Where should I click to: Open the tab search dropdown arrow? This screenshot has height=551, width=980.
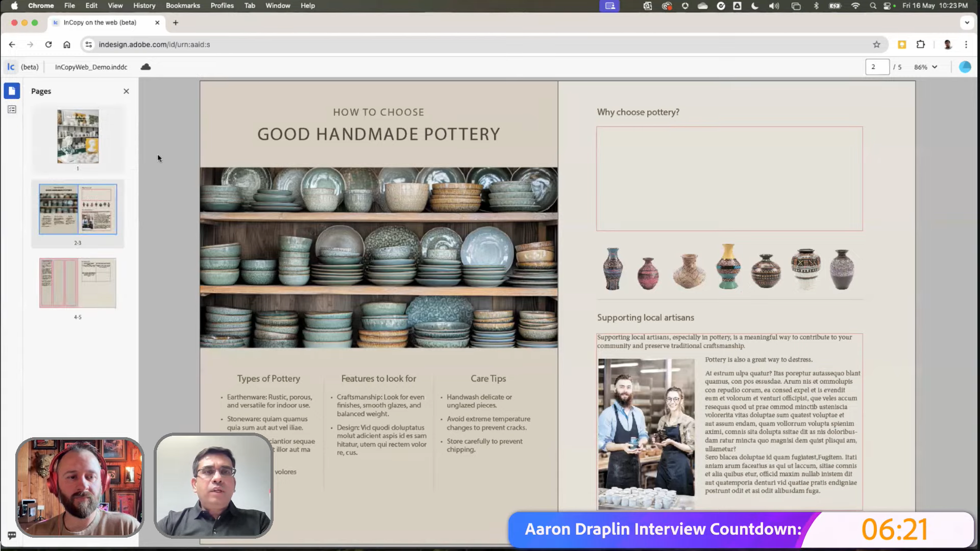tap(967, 22)
